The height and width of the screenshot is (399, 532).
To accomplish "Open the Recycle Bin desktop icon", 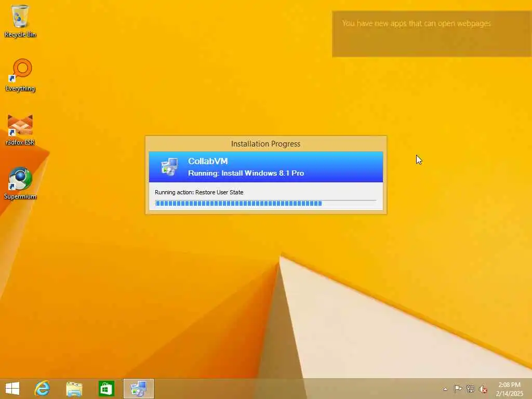I will point(20,21).
